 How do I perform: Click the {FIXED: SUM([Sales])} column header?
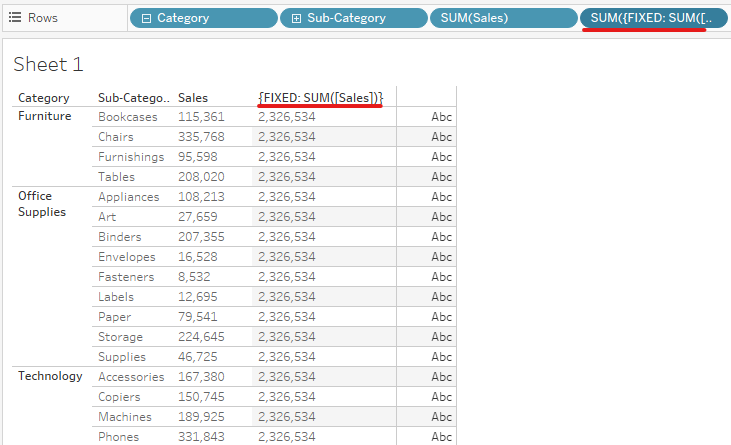pyautogui.click(x=320, y=97)
